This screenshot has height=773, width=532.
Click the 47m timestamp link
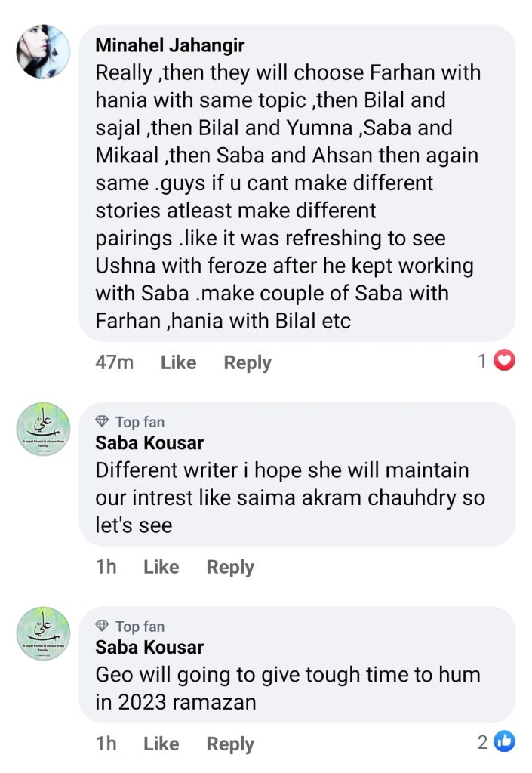click(x=114, y=362)
